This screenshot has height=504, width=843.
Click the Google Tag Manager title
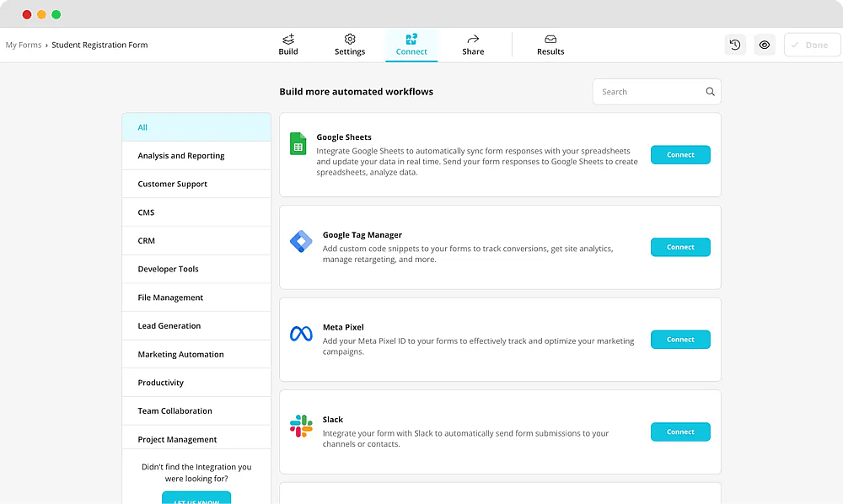click(x=362, y=235)
